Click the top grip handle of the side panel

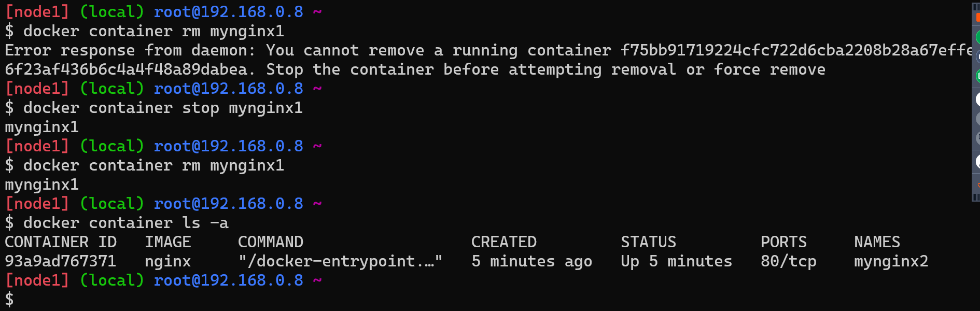976,7
